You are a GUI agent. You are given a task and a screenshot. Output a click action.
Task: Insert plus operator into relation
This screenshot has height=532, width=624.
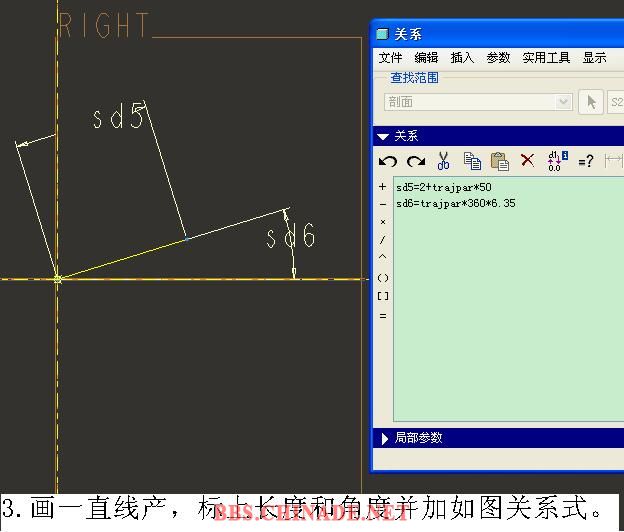click(x=382, y=187)
